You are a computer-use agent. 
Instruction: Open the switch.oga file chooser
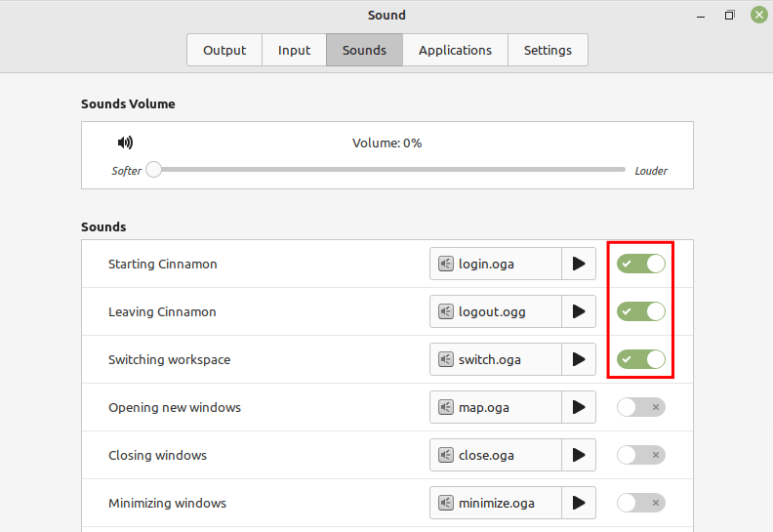496,359
